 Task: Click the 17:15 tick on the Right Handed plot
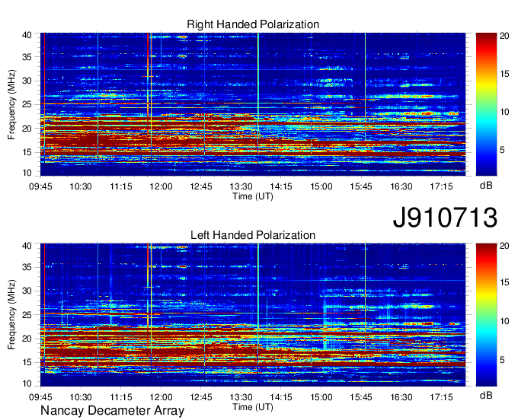coord(441,186)
